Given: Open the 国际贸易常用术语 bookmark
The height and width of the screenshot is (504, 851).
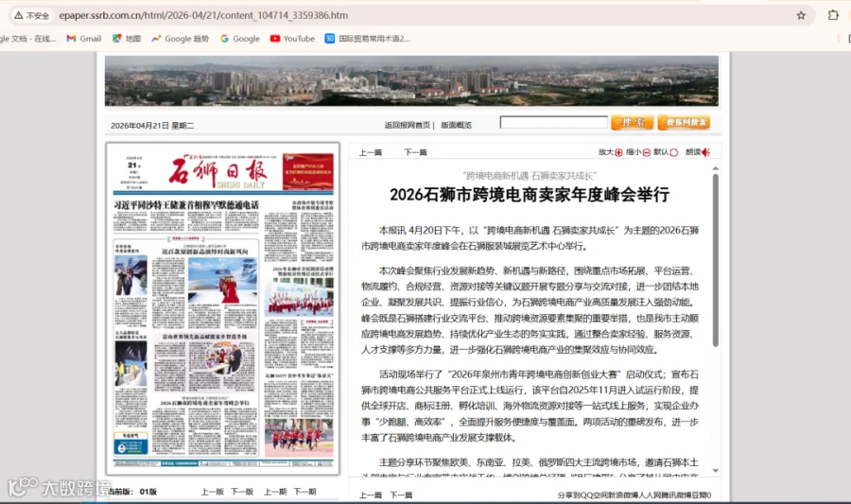Looking at the screenshot, I should coord(368,39).
